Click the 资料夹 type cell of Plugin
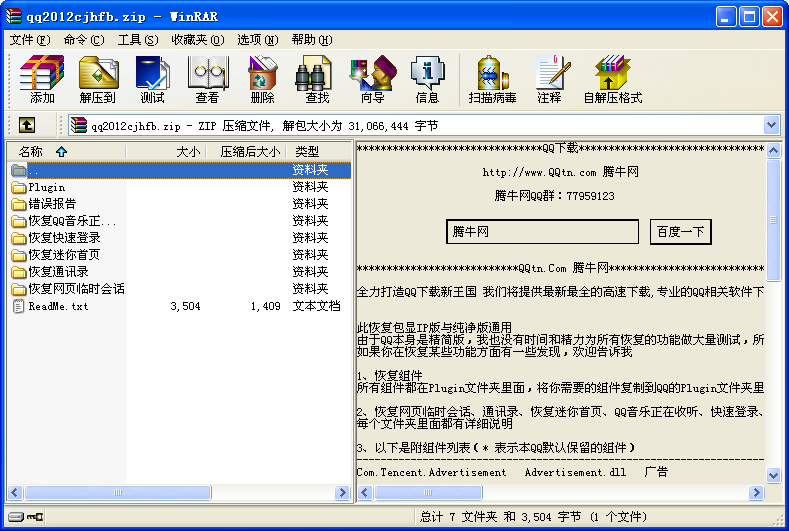This screenshot has height=531, width=789. click(310, 187)
